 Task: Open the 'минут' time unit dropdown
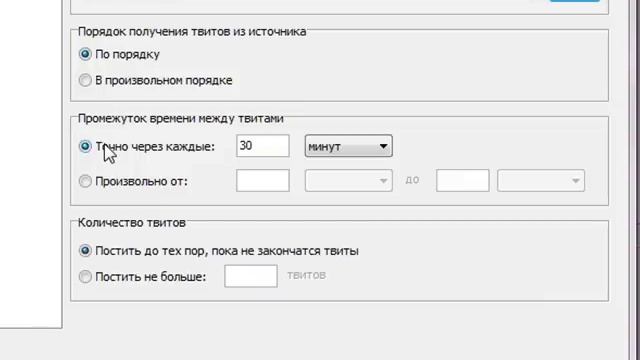tap(349, 146)
